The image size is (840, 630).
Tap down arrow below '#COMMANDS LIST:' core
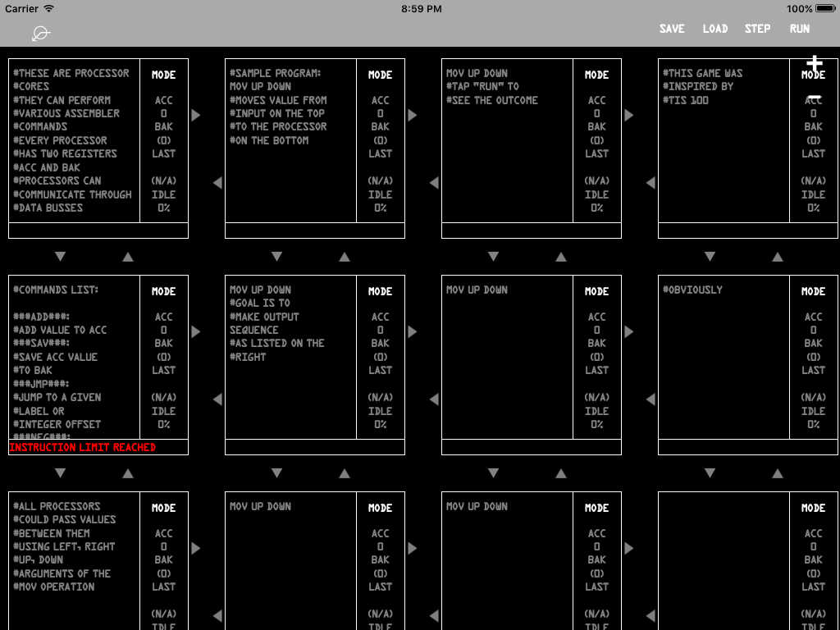[60, 473]
